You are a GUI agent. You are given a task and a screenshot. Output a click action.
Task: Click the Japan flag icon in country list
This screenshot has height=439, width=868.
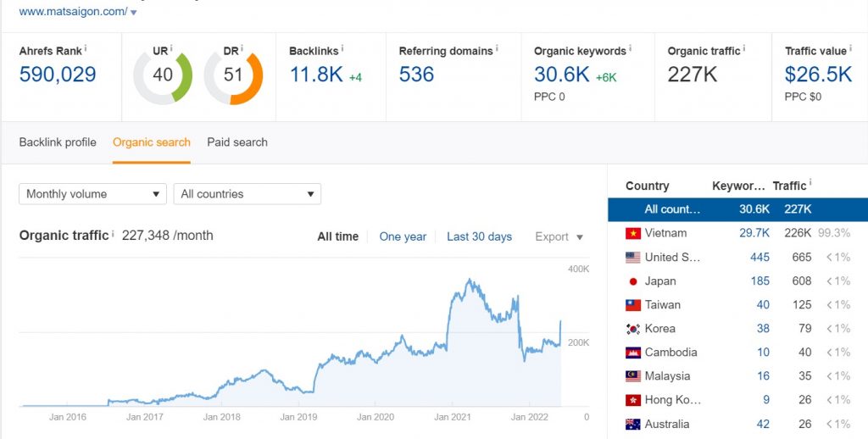tap(632, 281)
